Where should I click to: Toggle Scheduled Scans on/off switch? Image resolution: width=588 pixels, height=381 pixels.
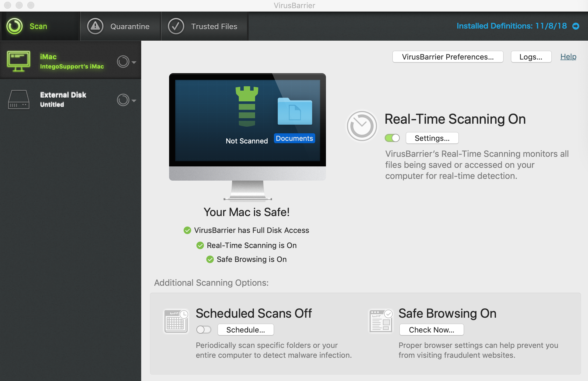tap(203, 330)
